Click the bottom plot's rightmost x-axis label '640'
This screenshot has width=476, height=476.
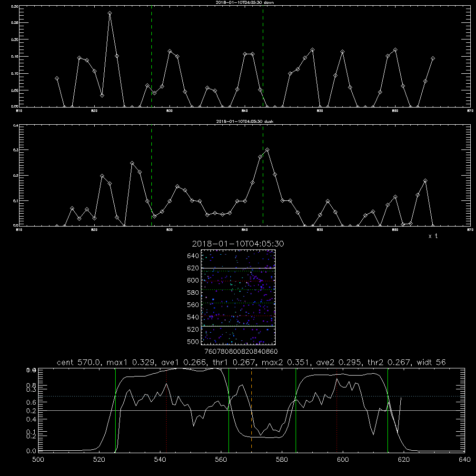coord(465,460)
